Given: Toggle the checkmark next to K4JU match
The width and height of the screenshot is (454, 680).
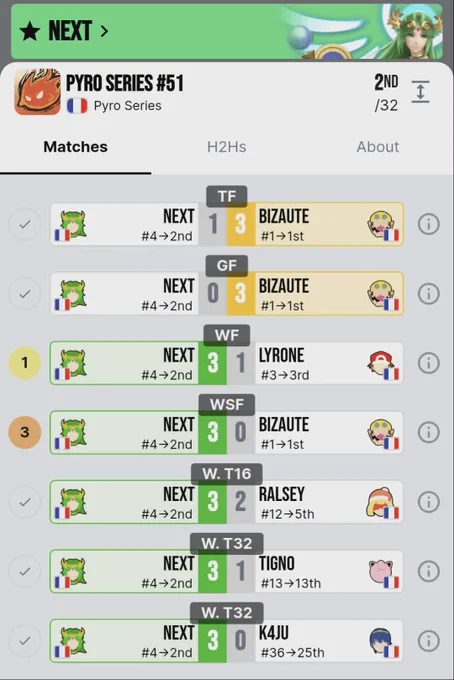Looking at the screenshot, I should (25, 641).
